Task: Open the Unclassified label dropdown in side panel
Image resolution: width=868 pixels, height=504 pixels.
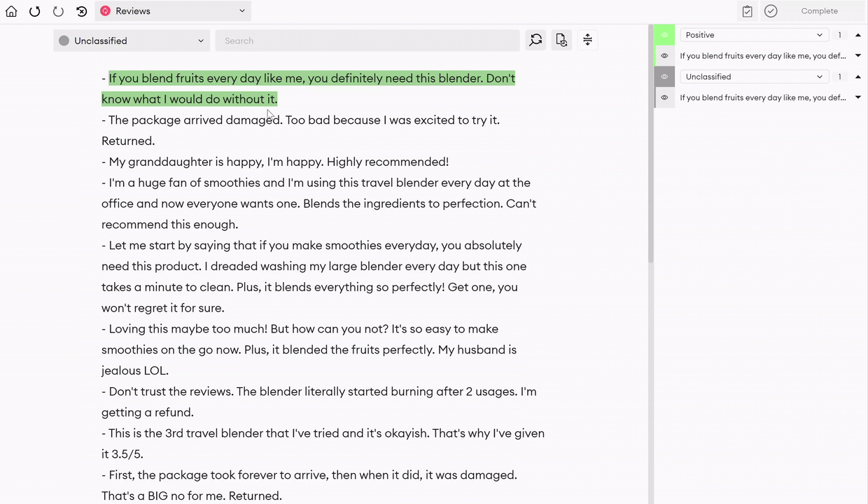Action: [755, 77]
